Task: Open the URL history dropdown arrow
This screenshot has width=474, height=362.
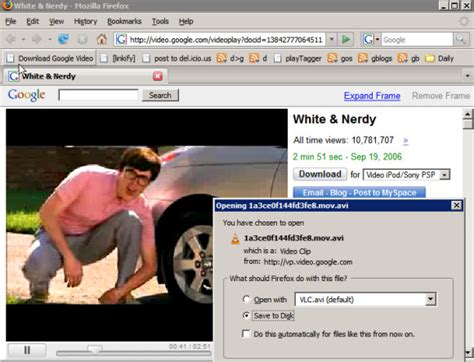Action: point(331,40)
